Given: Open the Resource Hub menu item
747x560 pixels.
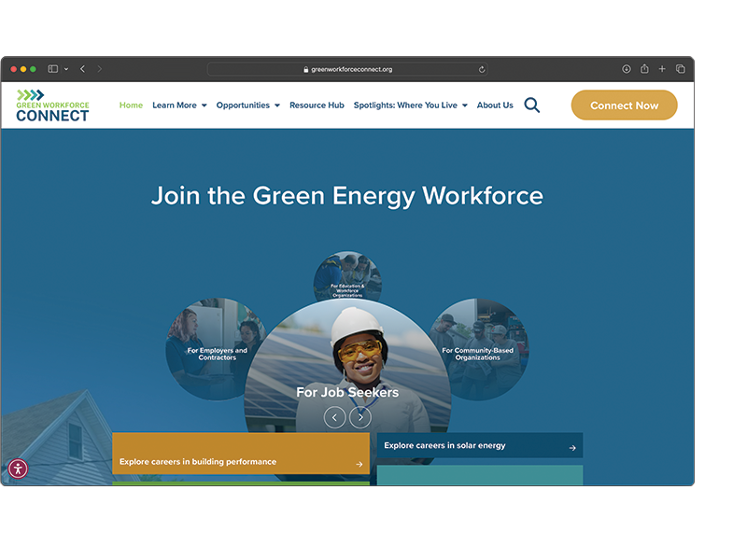Looking at the screenshot, I should pos(317,105).
